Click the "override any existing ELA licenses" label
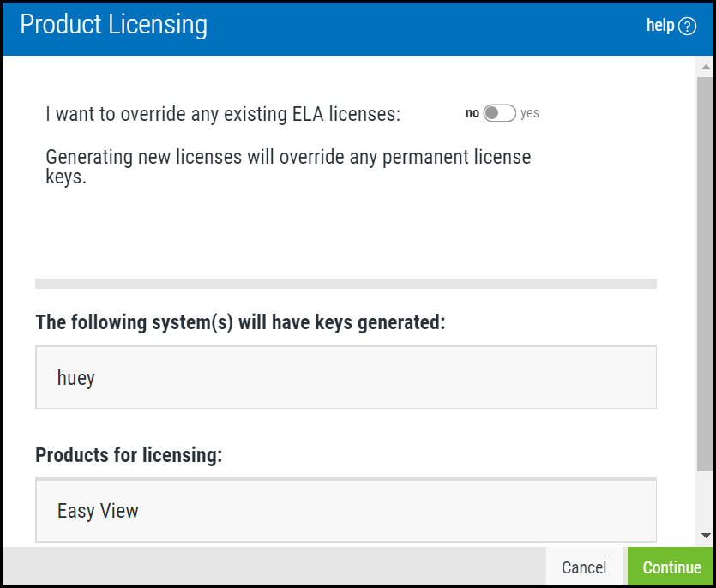 (223, 114)
